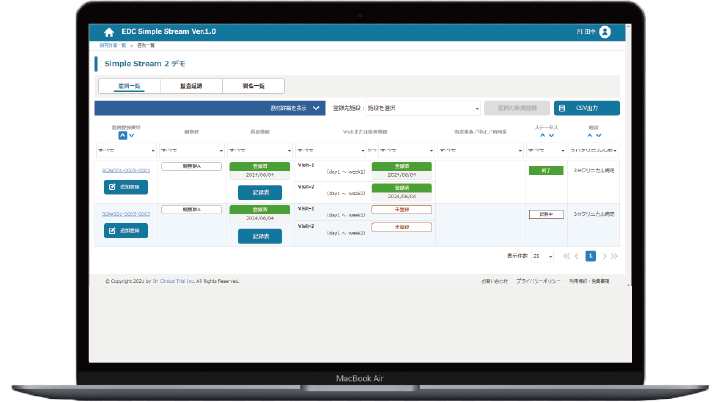The image size is (720, 402).
Task: Go to the next page arrow
Action: 603,256
